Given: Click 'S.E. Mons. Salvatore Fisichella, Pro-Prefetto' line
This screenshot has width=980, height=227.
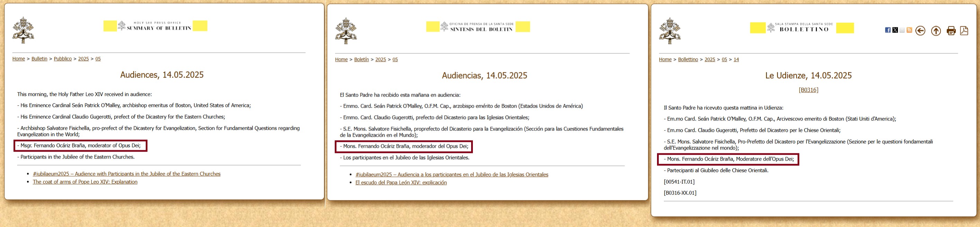Looking at the screenshot, I should point(799,145).
